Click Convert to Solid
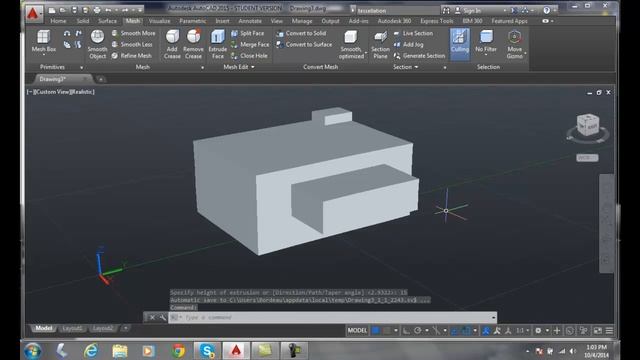Viewport: 640px width, 360px height. click(x=301, y=33)
